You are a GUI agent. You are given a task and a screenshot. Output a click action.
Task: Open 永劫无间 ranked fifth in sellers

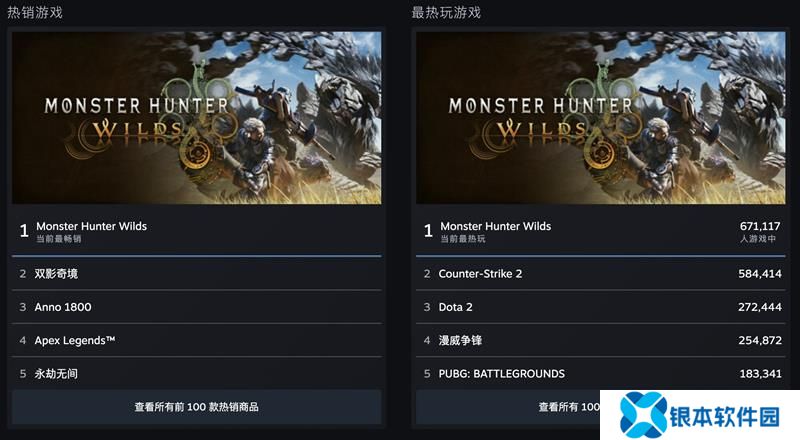[196, 374]
